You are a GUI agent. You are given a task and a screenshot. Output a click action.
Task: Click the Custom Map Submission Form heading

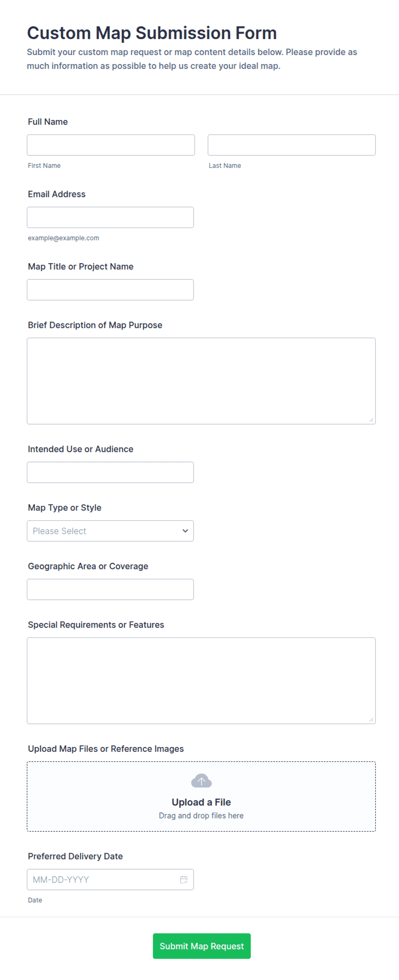tap(152, 33)
